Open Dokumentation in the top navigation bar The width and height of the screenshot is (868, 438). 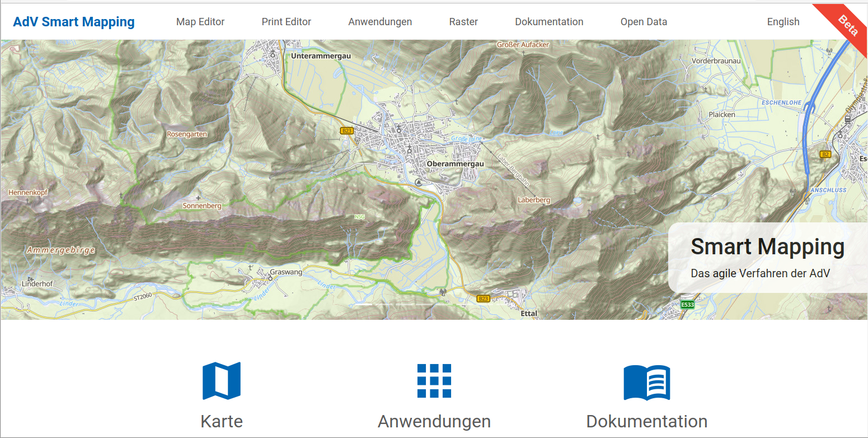pyautogui.click(x=549, y=22)
